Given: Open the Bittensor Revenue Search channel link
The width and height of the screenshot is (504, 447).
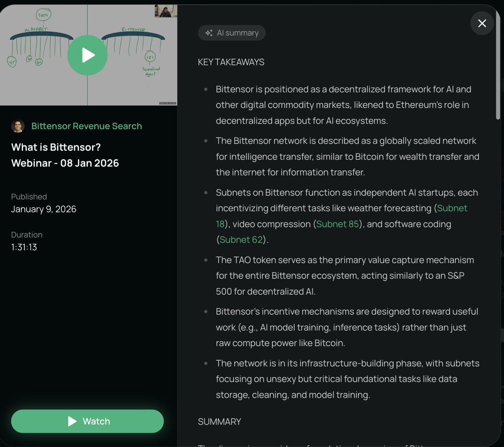Looking at the screenshot, I should (87, 126).
